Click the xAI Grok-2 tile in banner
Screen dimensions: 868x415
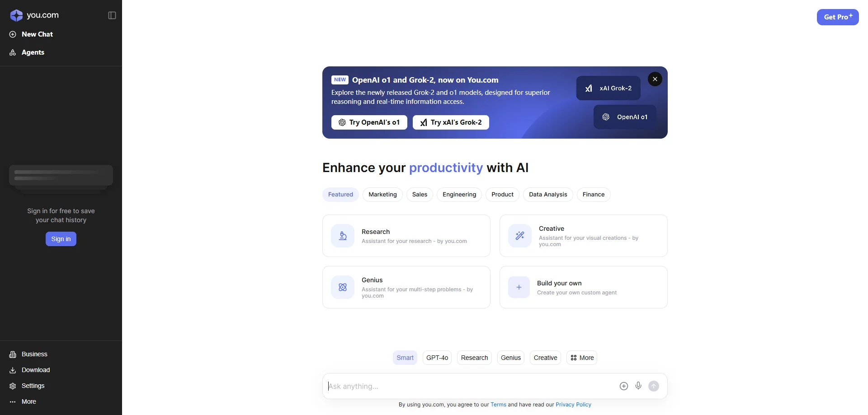tap(609, 88)
